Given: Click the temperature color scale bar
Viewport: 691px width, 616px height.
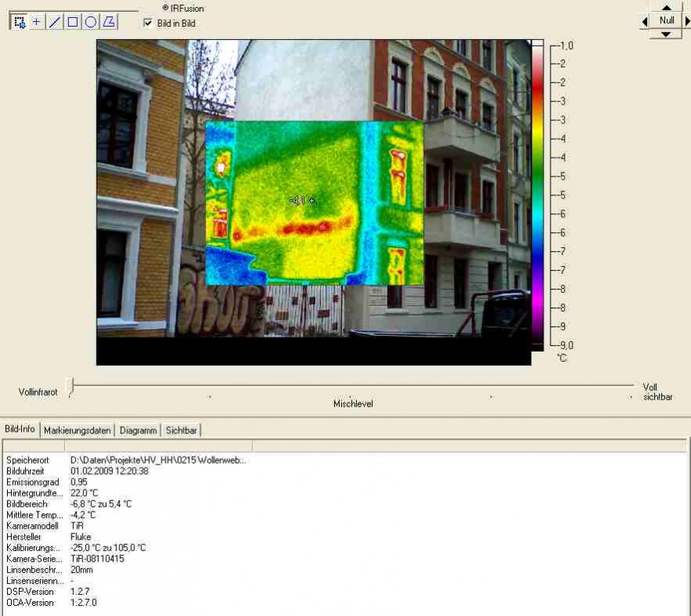Looking at the screenshot, I should [537, 195].
